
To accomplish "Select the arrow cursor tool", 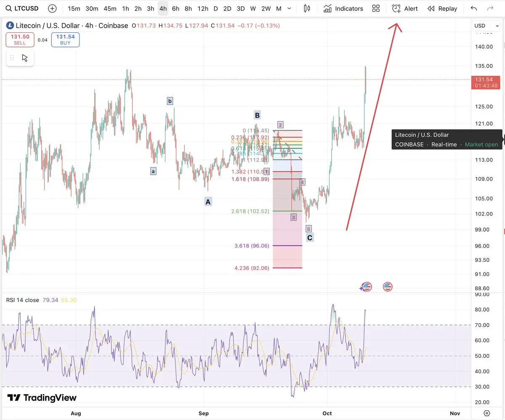I will click(25, 58).
